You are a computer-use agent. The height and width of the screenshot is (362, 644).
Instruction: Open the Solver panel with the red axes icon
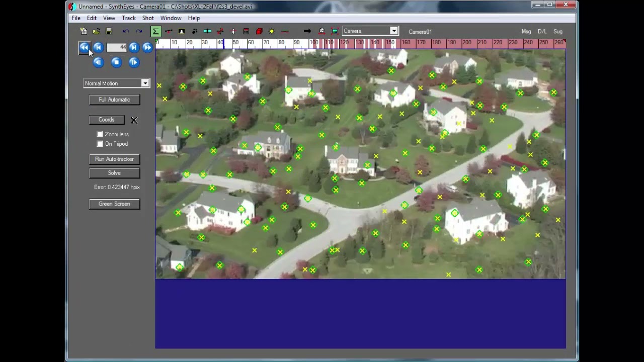pyautogui.click(x=220, y=31)
